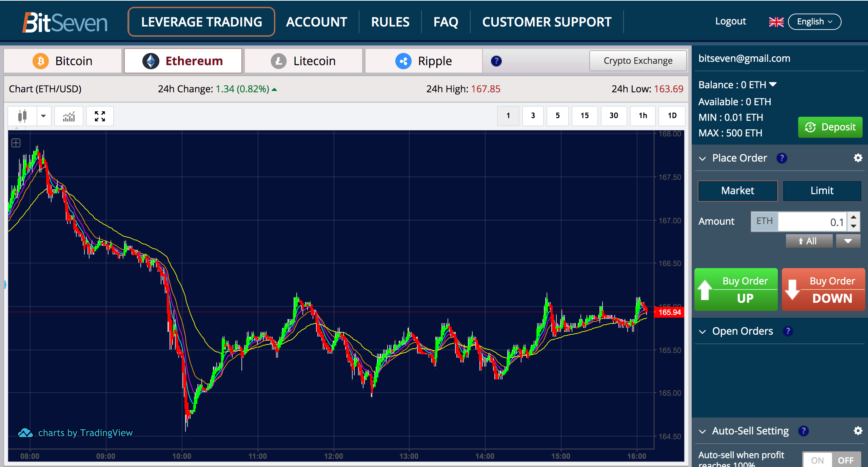
Task: Click the All amount button
Action: pos(809,241)
